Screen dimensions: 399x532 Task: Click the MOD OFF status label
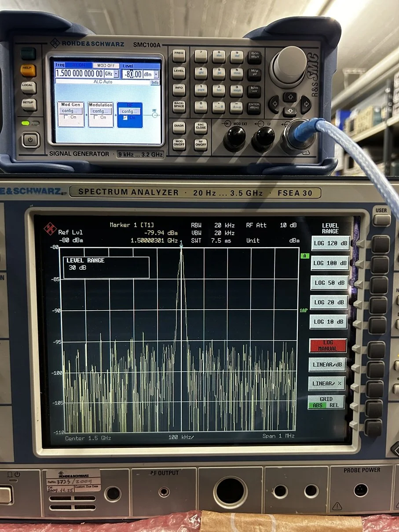point(106,65)
